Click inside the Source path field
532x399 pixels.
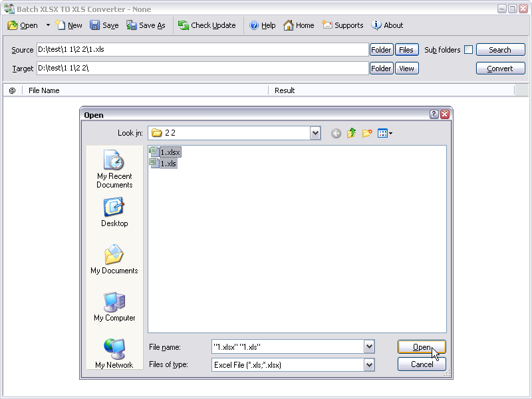203,49
